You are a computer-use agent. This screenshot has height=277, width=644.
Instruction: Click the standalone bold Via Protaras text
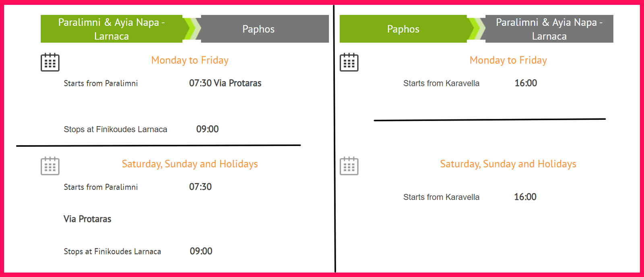[x=87, y=219]
